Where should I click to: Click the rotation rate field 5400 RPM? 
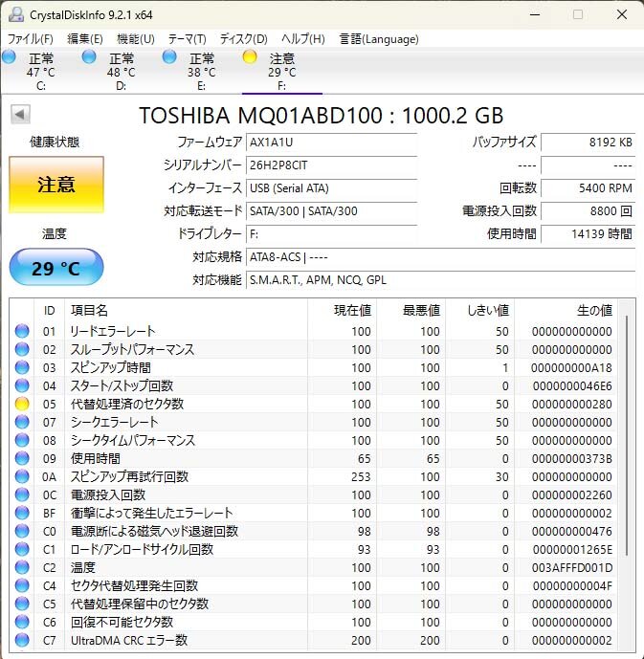point(588,187)
